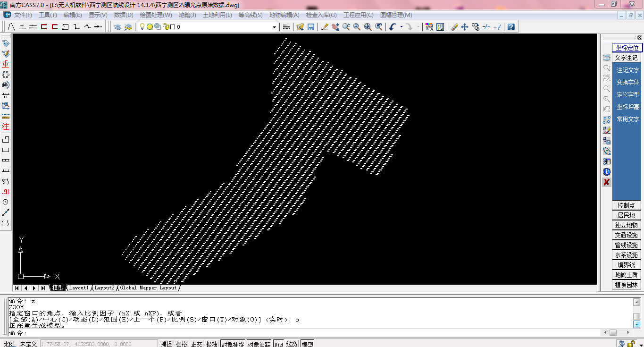This screenshot has height=347, width=644.
Task: Click the red 重 icon in left toolbar
Action: 6,64
